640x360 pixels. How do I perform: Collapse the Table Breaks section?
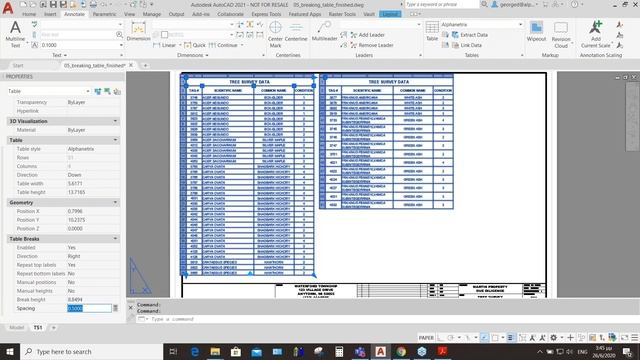coord(115,239)
